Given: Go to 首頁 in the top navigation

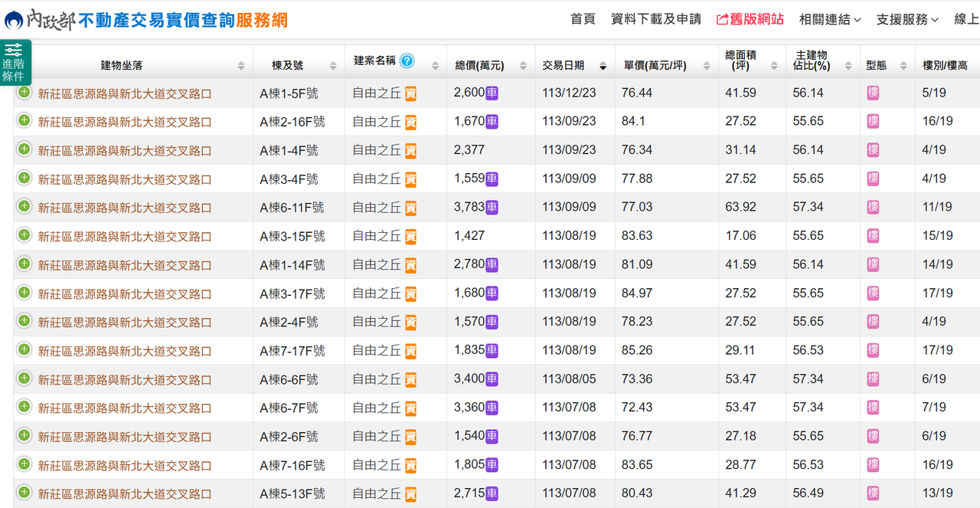Looking at the screenshot, I should click(x=583, y=19).
